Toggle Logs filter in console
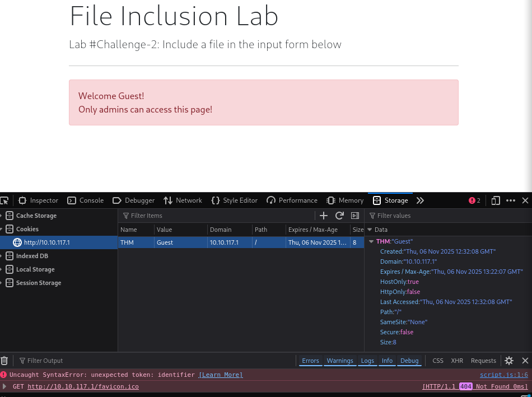This screenshot has height=397, width=532. coord(367,361)
